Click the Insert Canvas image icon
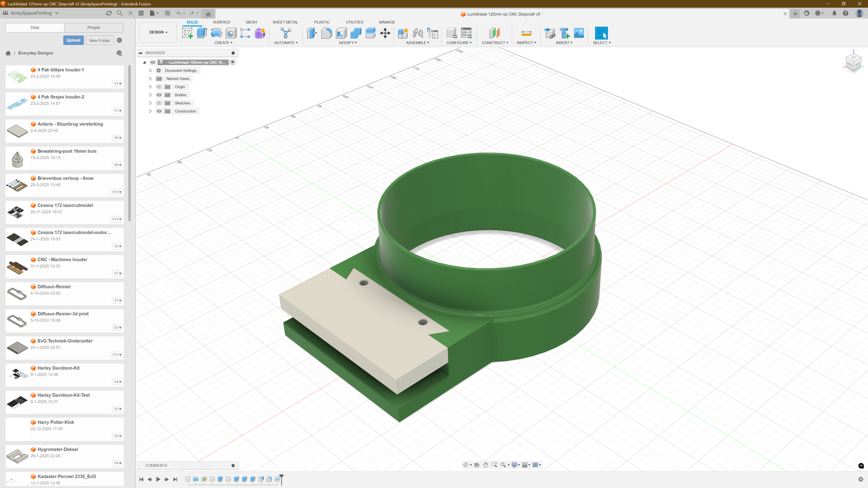 pyautogui.click(x=579, y=33)
